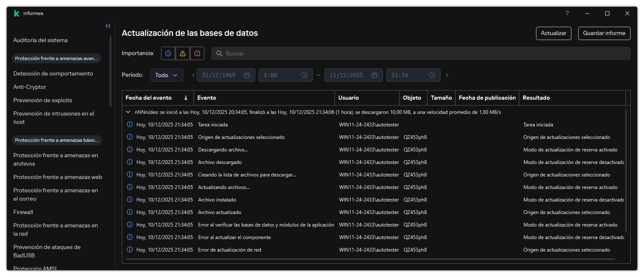644x277 pixels.
Task: Open the start date calendar picker
Action: (x=248, y=75)
